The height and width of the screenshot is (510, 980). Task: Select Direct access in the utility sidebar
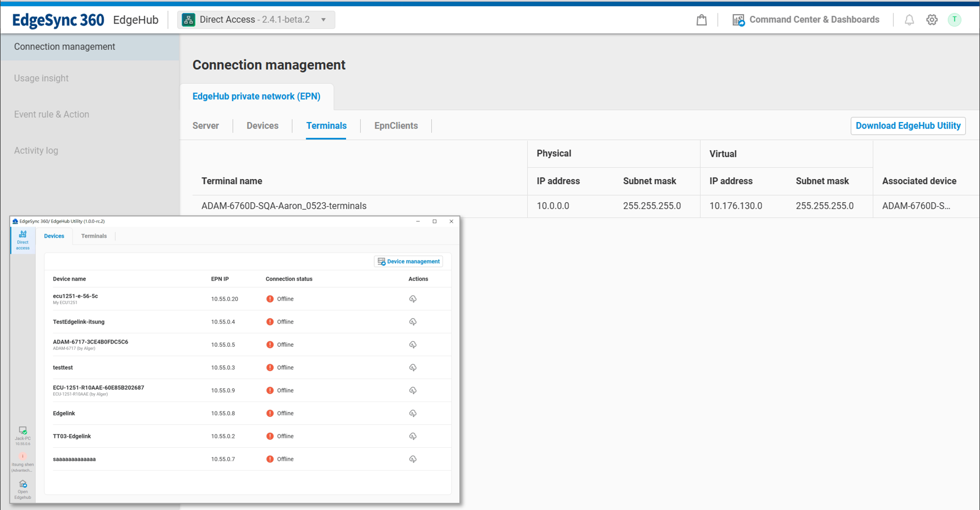click(x=23, y=240)
